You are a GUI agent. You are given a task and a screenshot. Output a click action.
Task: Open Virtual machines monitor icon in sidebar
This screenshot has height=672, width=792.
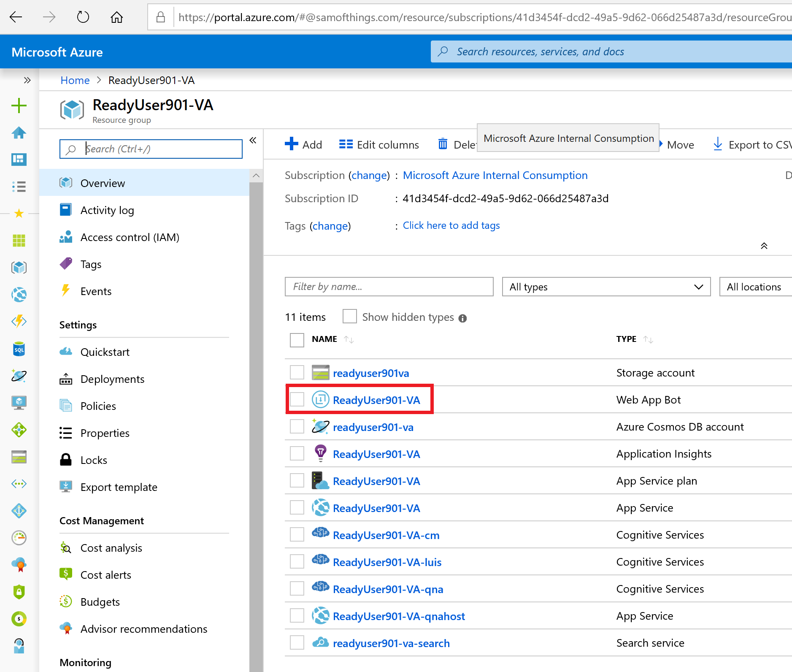click(x=19, y=403)
